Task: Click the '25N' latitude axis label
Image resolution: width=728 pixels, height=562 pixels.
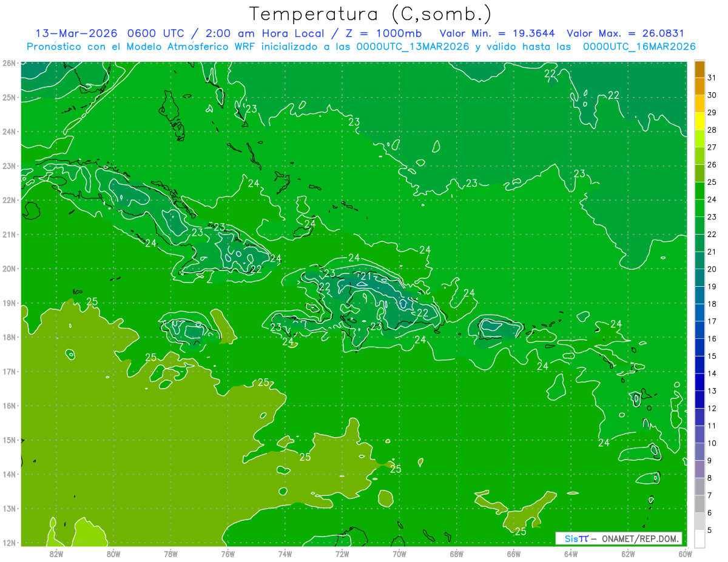Action: click(9, 98)
